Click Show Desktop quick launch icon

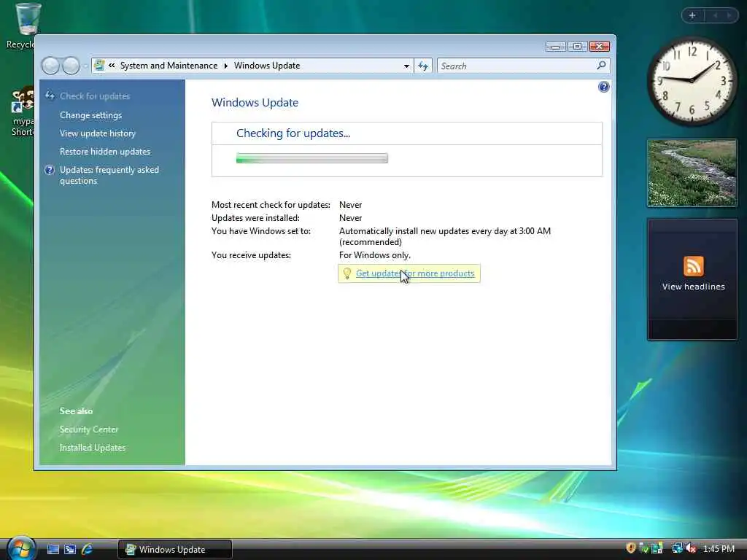click(53, 549)
